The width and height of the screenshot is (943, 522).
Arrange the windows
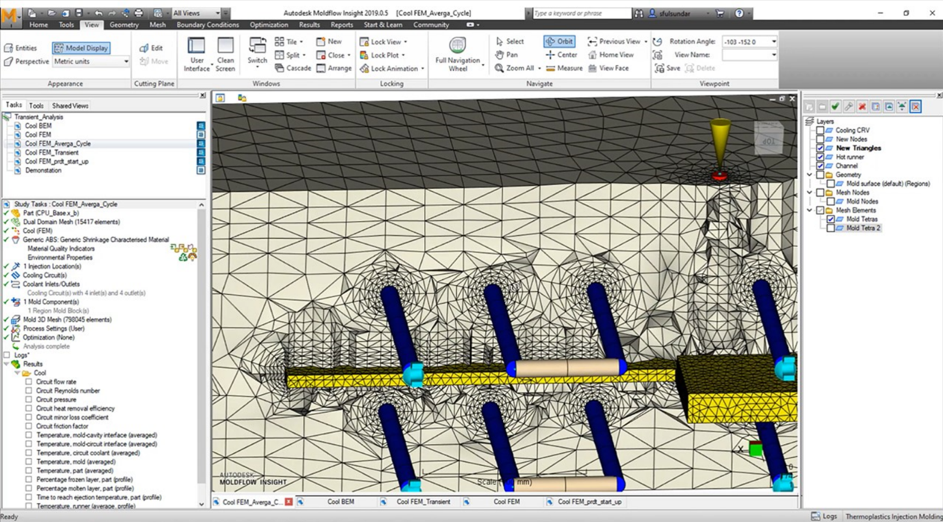click(x=334, y=68)
